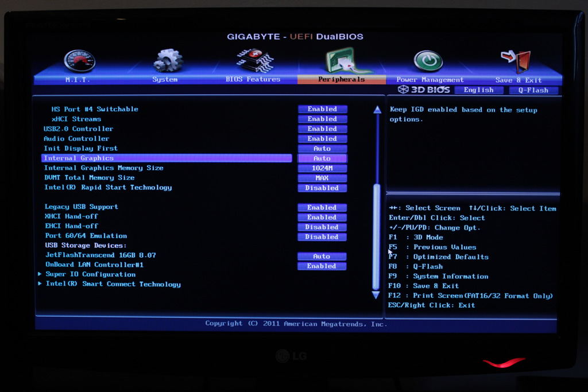Click the 3D BIOS cube logo

pos(403,90)
